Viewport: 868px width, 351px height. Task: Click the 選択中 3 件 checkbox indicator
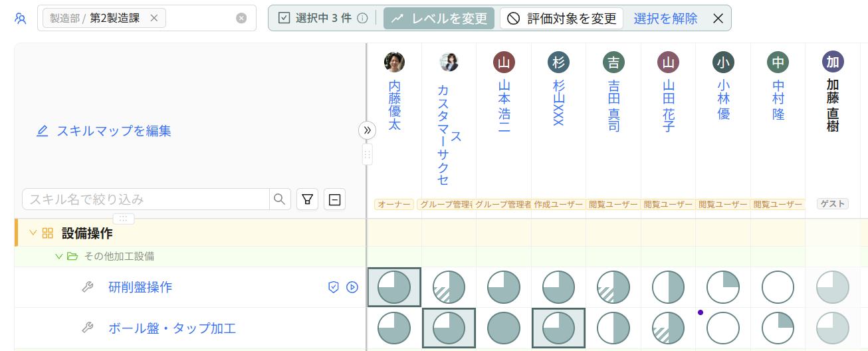[x=284, y=19]
